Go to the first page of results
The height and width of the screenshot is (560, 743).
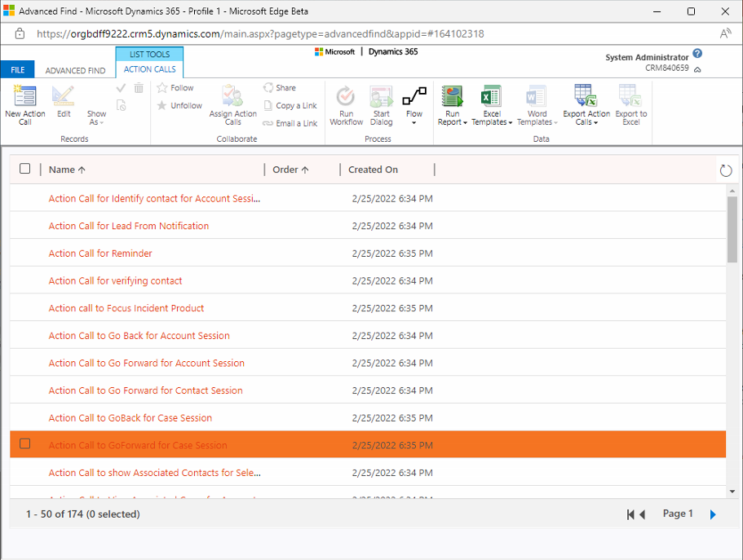[x=630, y=514]
